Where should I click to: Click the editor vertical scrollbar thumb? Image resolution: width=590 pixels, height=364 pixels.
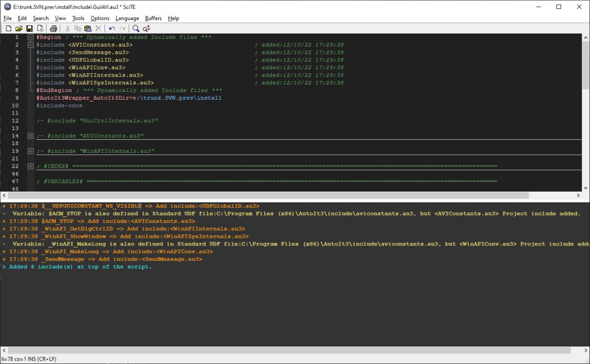point(585,65)
